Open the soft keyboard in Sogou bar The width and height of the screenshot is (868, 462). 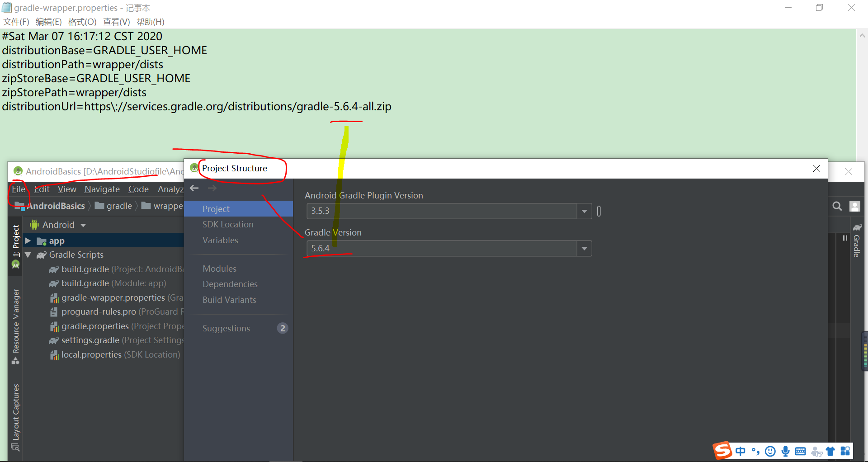pyautogui.click(x=800, y=451)
